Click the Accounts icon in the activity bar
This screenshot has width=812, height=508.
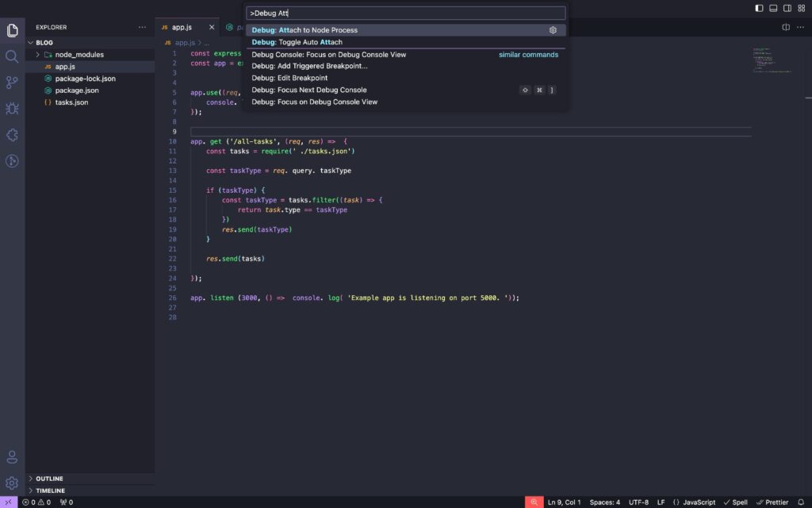point(12,456)
